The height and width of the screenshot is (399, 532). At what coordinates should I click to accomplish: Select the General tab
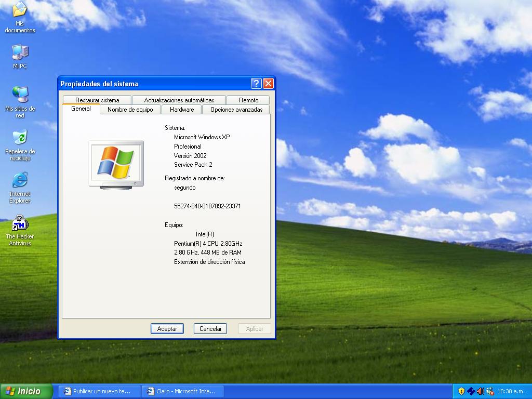pos(81,109)
